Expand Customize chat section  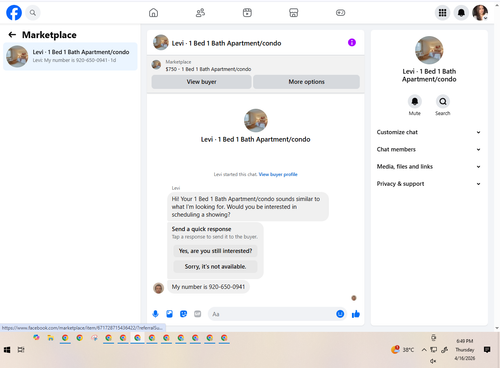(429, 132)
